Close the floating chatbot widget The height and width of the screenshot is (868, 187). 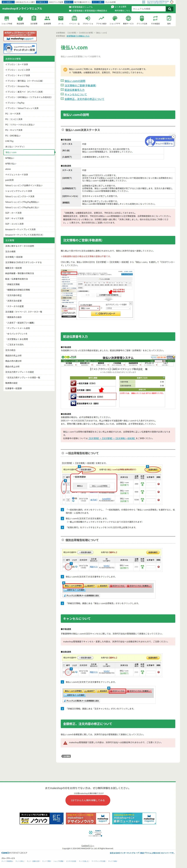point(174,136)
